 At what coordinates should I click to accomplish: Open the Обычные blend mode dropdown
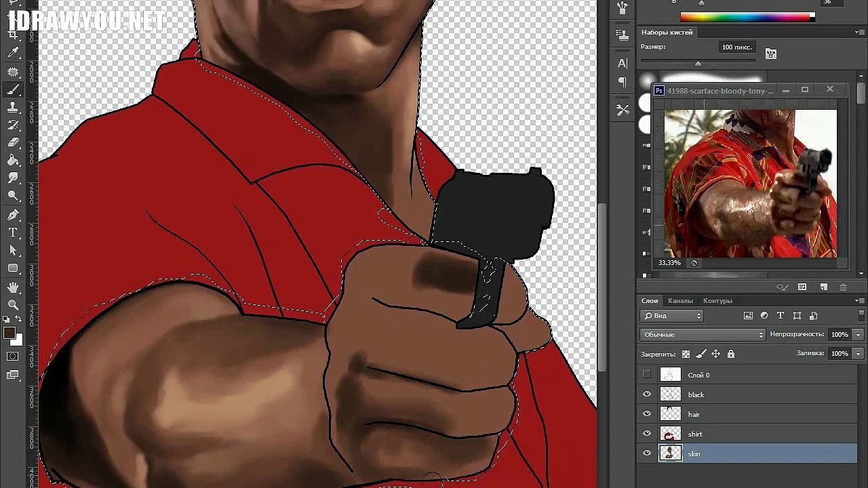[703, 335]
